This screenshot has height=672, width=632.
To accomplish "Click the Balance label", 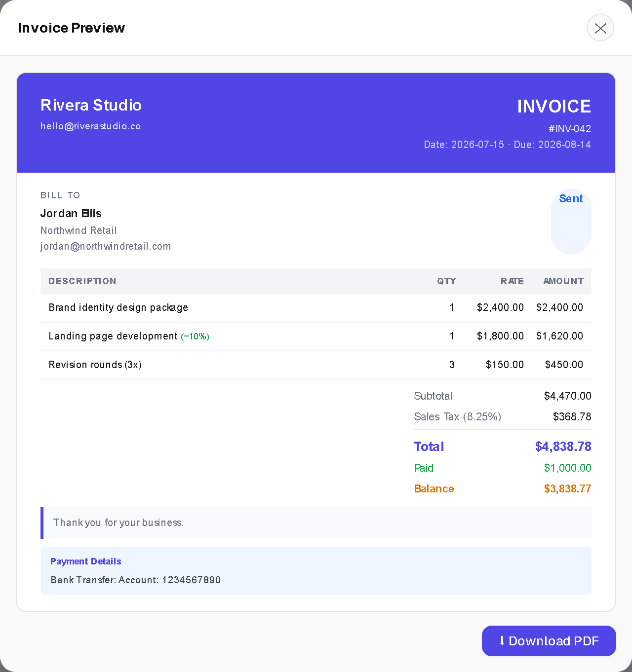I will point(434,489).
